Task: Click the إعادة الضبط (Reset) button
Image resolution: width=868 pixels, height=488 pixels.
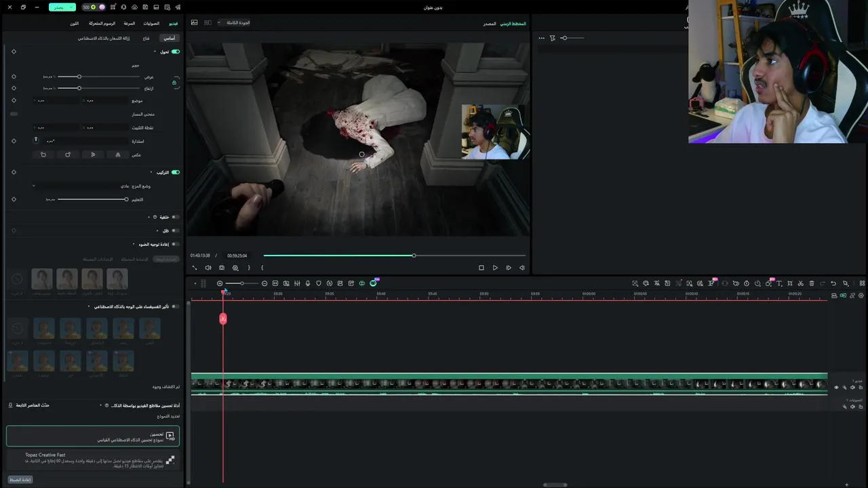Action: 20,480
